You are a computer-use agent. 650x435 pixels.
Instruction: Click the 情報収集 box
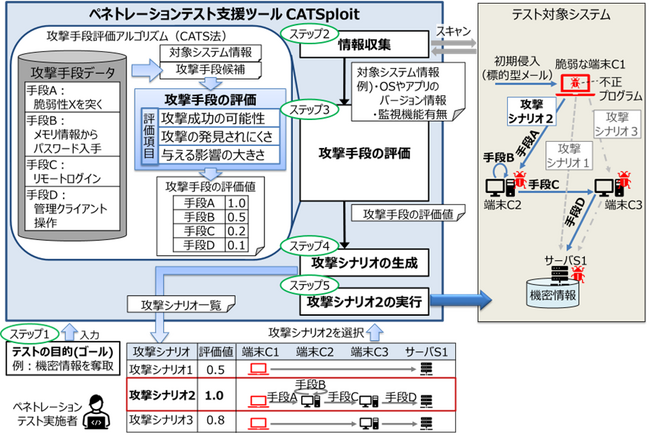pyautogui.click(x=364, y=45)
